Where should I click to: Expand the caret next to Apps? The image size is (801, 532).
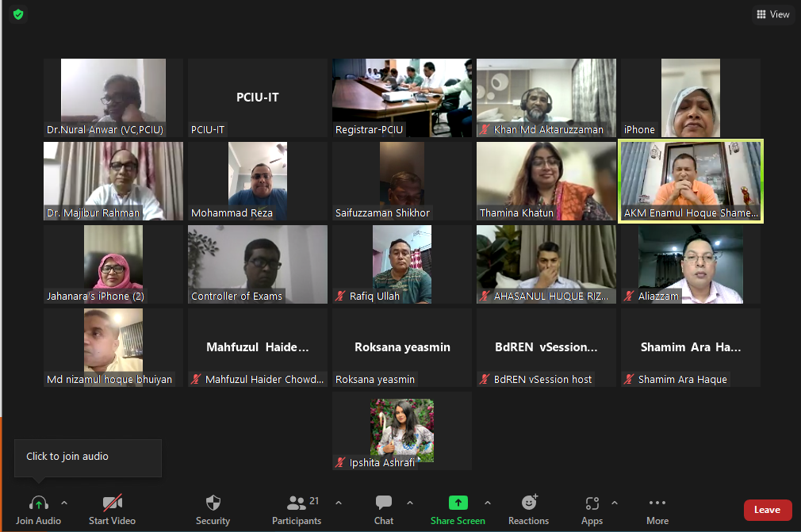[615, 503]
